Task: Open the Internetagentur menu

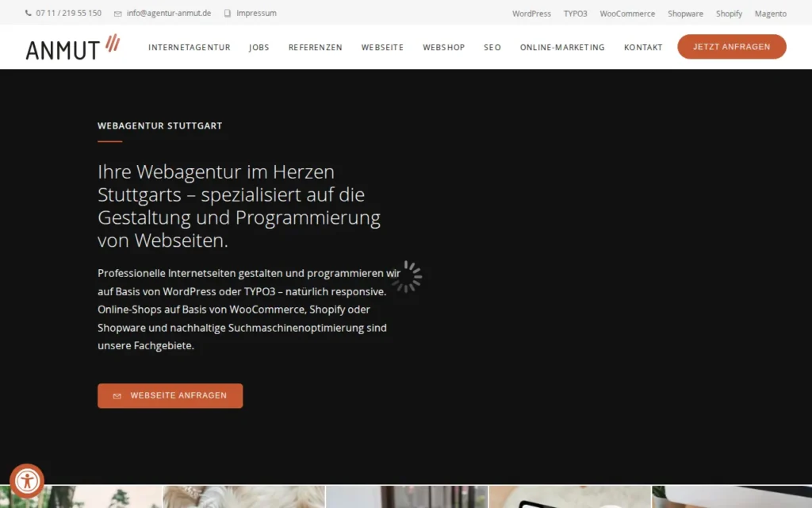Action: point(189,47)
